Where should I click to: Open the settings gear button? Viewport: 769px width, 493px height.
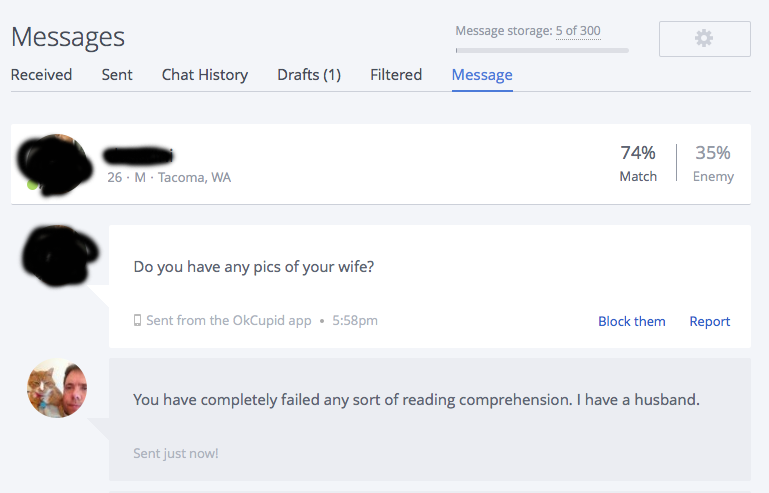click(704, 38)
